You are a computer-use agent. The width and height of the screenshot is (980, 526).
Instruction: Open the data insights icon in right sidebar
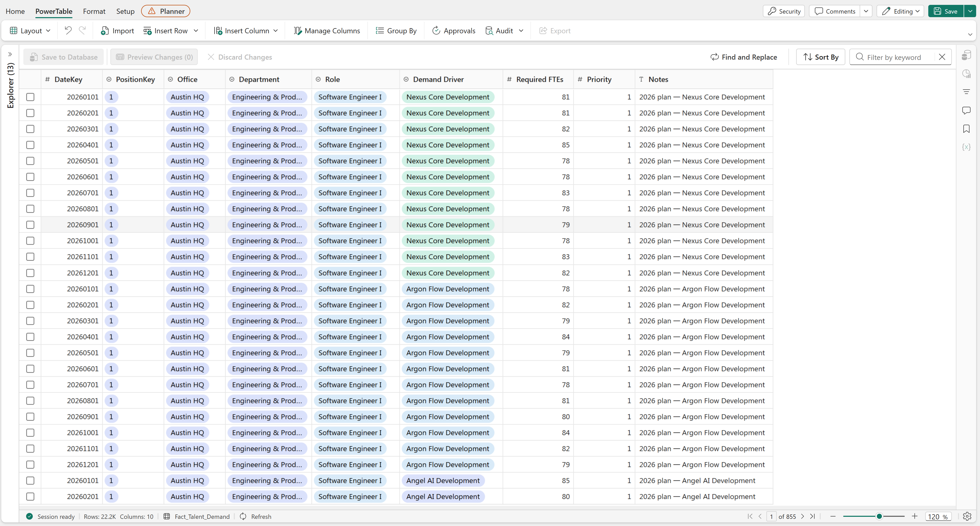[966, 74]
